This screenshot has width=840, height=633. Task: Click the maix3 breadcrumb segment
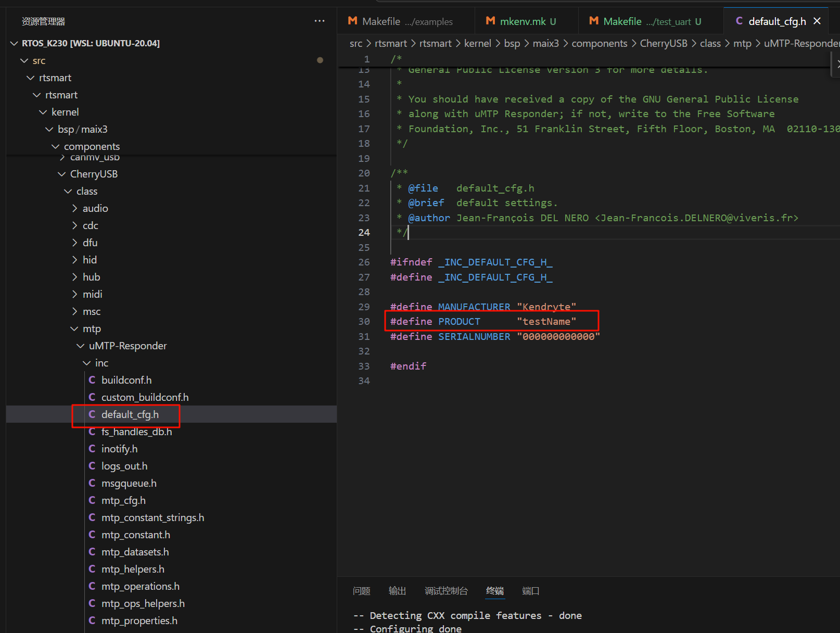tap(546, 43)
